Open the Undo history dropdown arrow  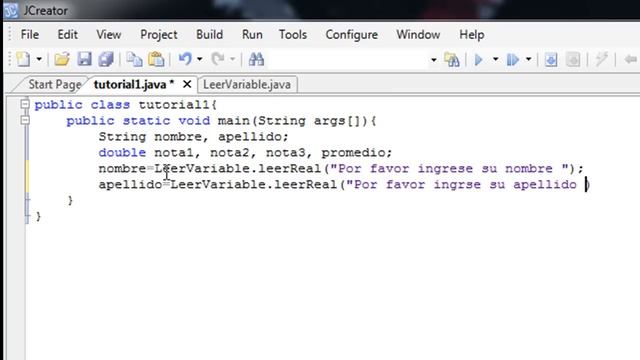coord(200,60)
